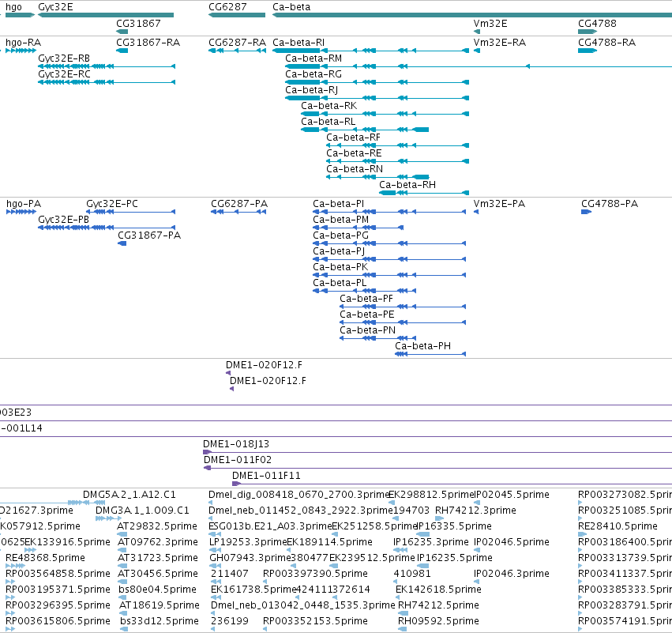Click the Ca-beta-RK transcript

[385, 114]
